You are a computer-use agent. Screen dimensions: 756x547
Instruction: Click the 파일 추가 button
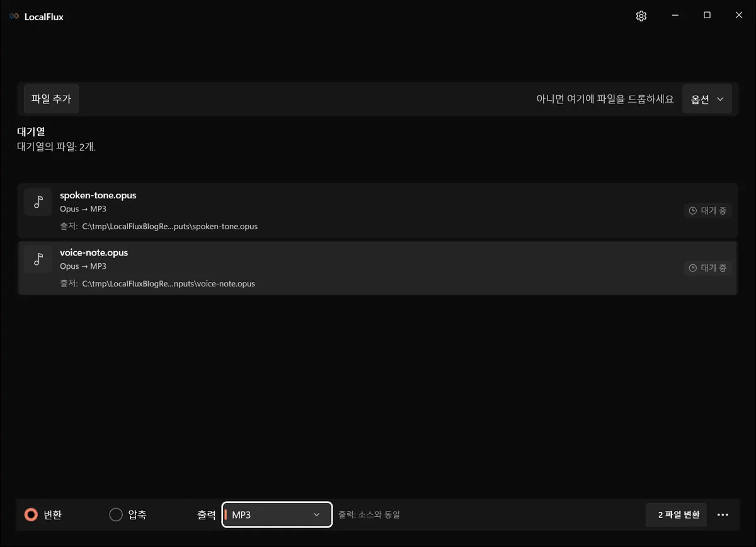(51, 99)
